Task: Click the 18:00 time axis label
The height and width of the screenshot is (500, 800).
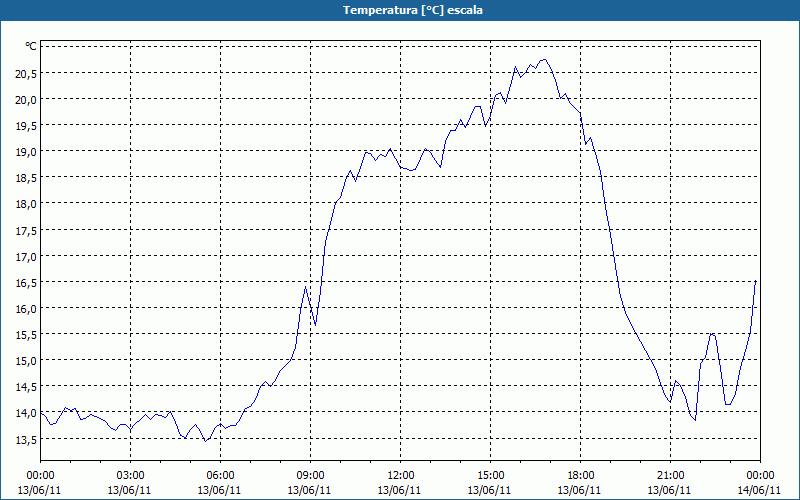Action: click(581, 476)
